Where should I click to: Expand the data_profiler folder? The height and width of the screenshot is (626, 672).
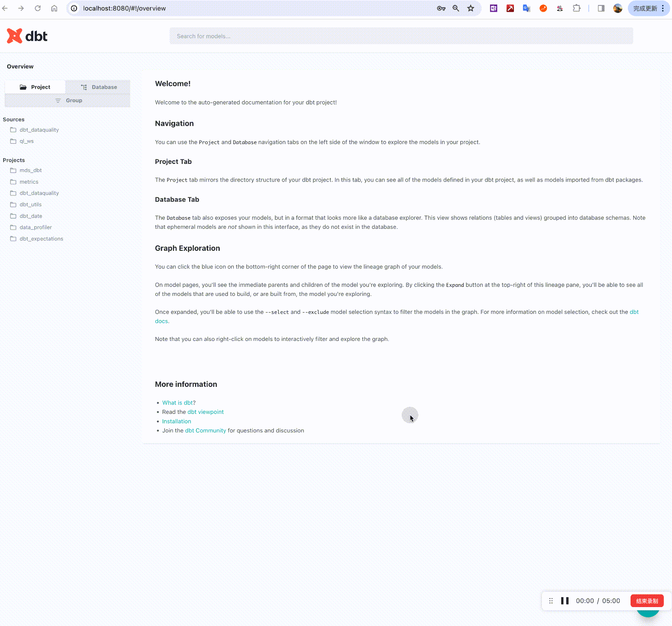click(x=36, y=227)
